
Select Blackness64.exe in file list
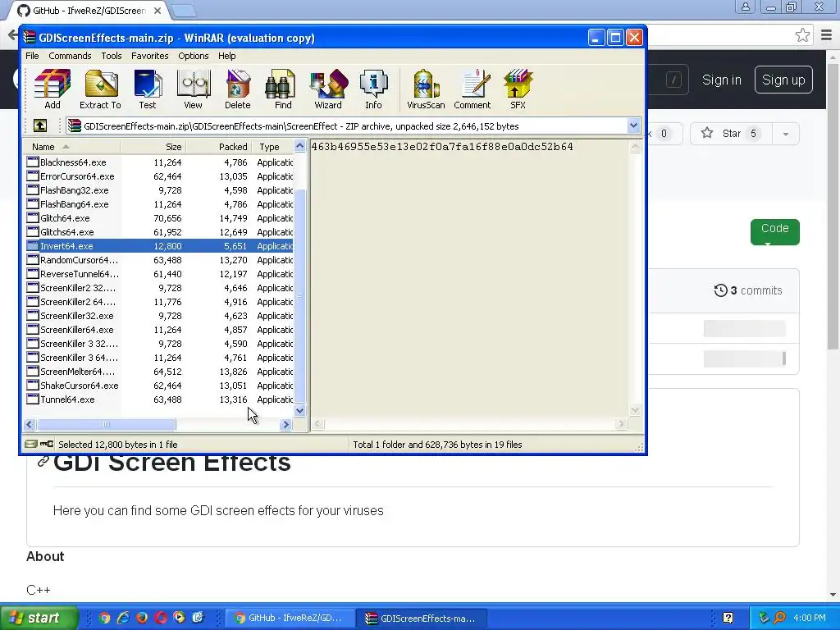159,162
